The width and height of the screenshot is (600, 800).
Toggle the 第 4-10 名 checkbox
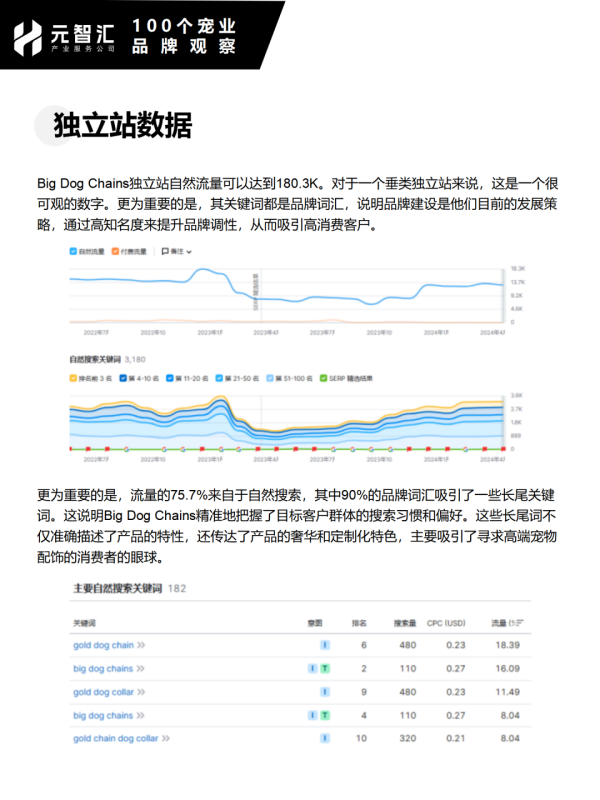point(123,378)
